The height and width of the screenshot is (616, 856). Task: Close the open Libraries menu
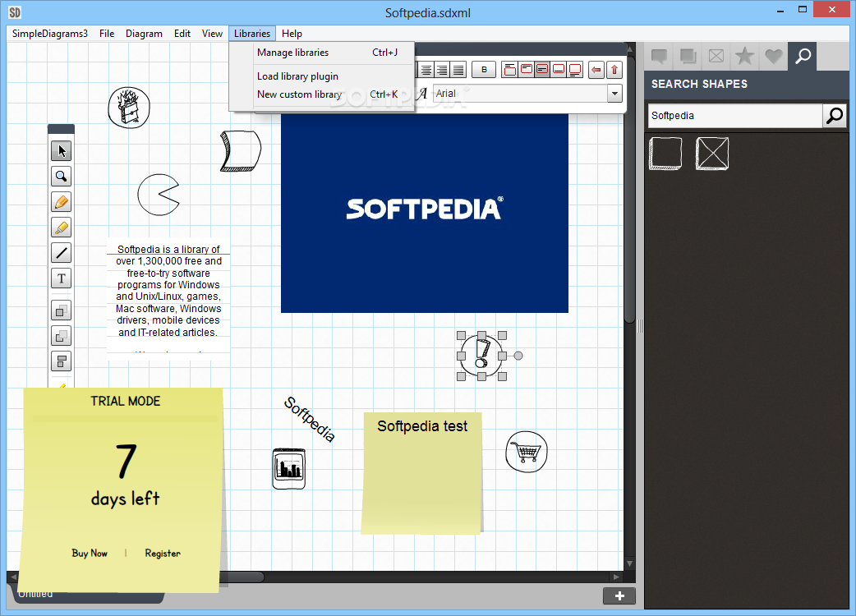tap(252, 34)
